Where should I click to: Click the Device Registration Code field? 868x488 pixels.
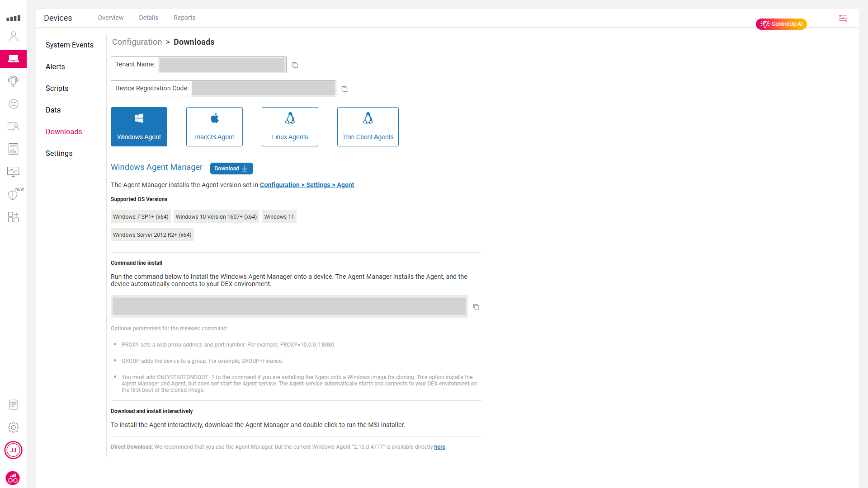pos(223,89)
